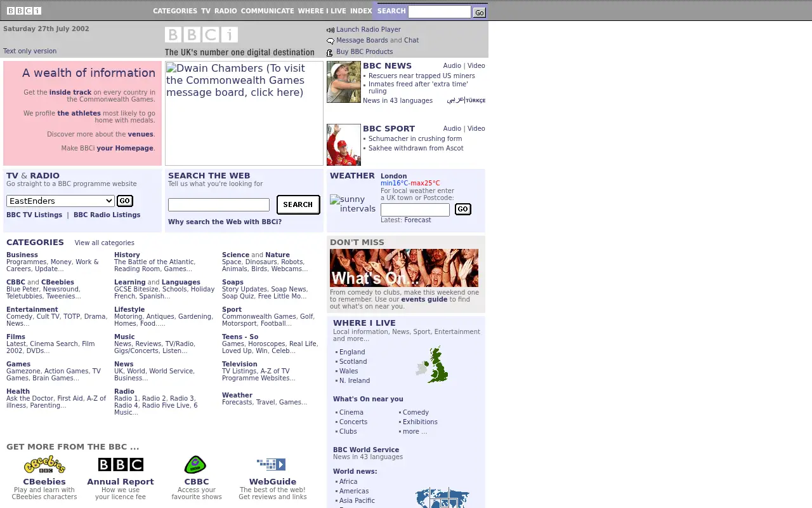
Task: Click the green CBBC logo
Action: point(195,465)
